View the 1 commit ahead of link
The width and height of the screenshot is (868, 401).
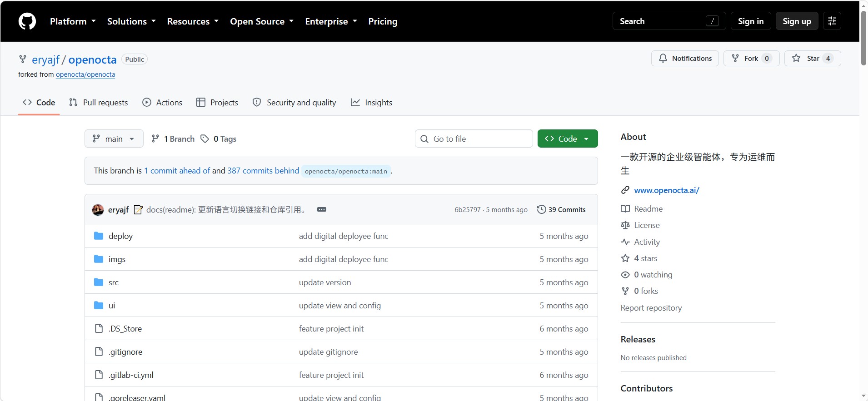(x=177, y=170)
